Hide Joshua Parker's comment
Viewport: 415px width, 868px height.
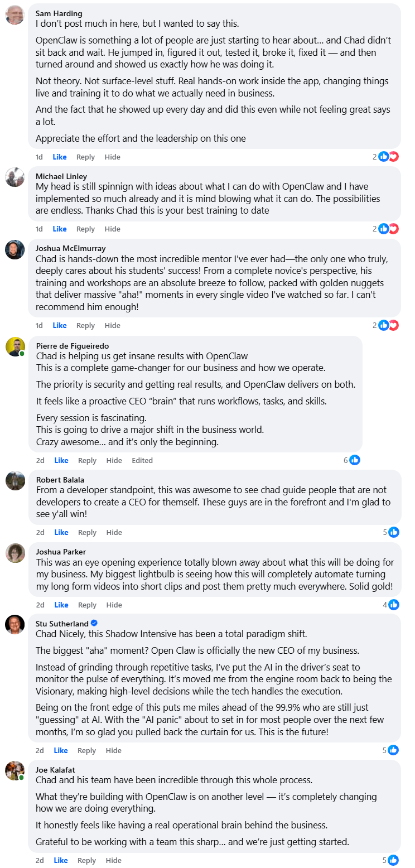[114, 605]
